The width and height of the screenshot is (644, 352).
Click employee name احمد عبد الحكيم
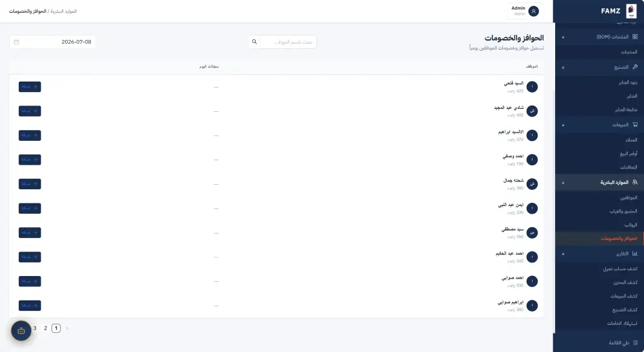click(509, 254)
